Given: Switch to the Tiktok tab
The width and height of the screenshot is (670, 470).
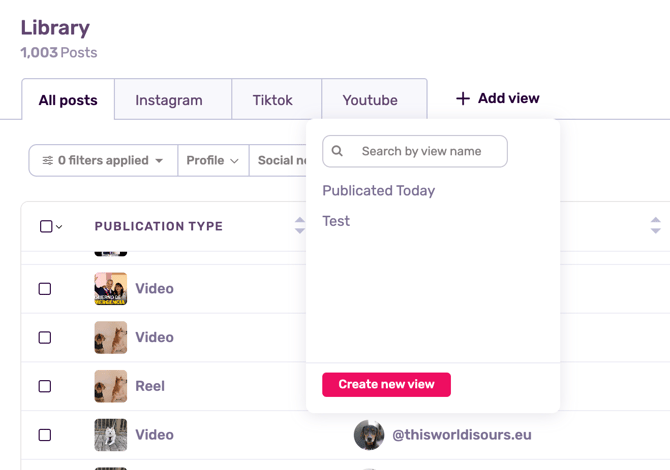Looking at the screenshot, I should point(273,100).
